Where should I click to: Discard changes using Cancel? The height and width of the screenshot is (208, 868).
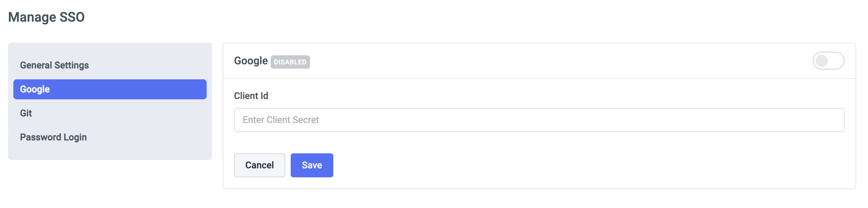[x=259, y=165]
